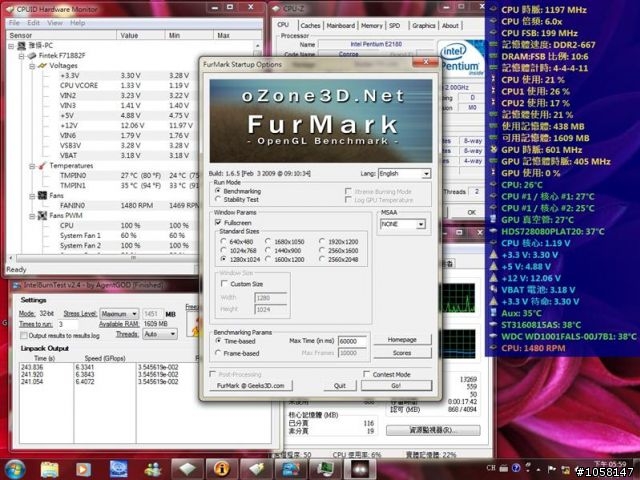Click the CH language indicator in tray
640x480 pixels.
click(491, 468)
